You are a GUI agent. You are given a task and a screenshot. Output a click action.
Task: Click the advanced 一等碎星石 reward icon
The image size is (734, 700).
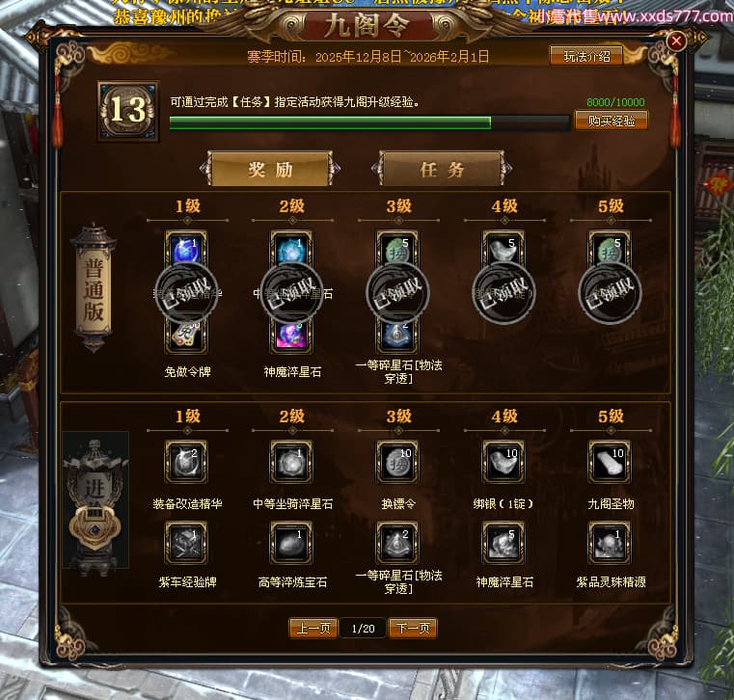(397, 543)
